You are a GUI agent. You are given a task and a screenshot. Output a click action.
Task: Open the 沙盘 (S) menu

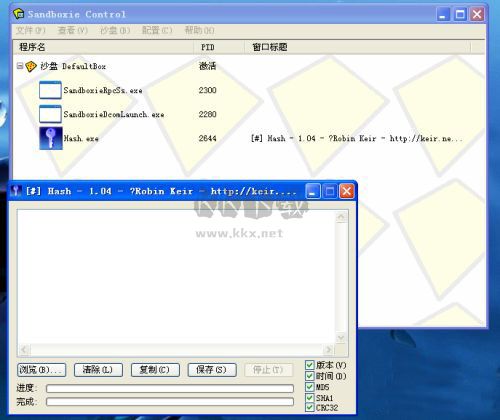click(115, 30)
